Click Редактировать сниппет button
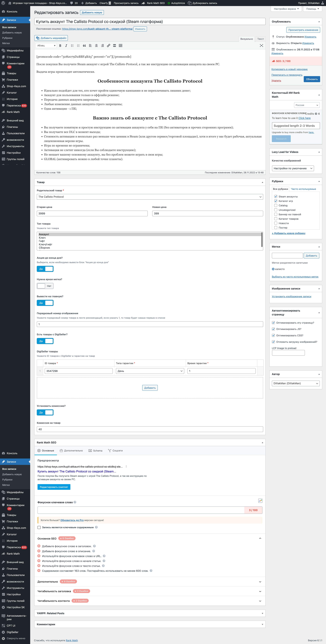 pos(54,487)
